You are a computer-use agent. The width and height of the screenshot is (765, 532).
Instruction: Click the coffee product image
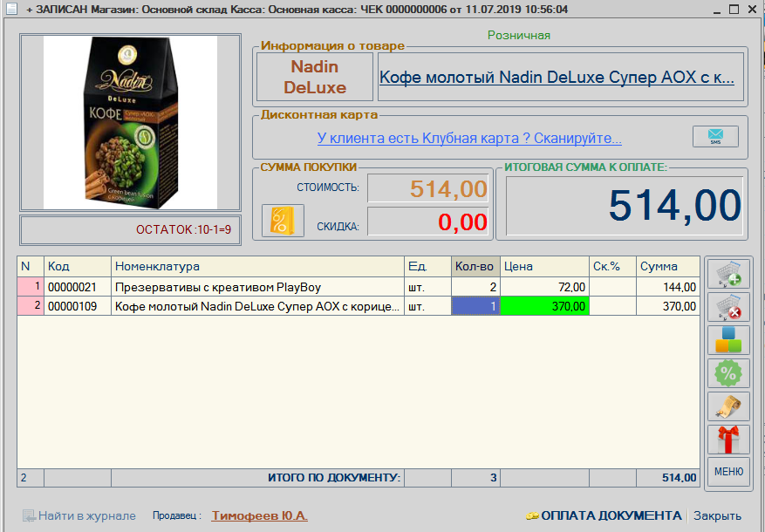(130, 122)
